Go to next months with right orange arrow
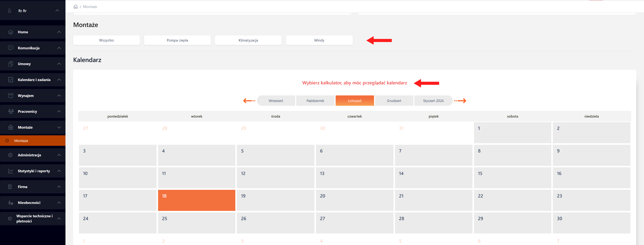 [460, 101]
